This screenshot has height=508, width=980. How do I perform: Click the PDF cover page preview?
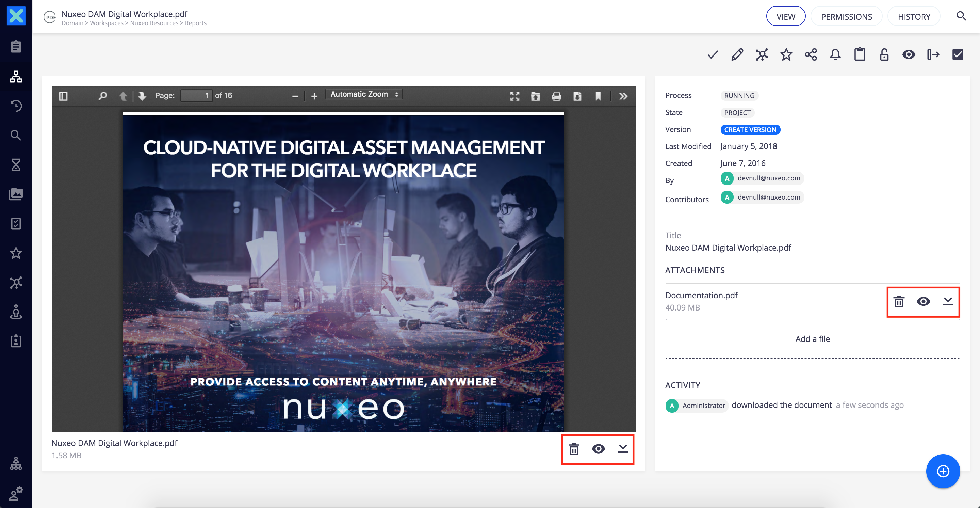coord(344,272)
